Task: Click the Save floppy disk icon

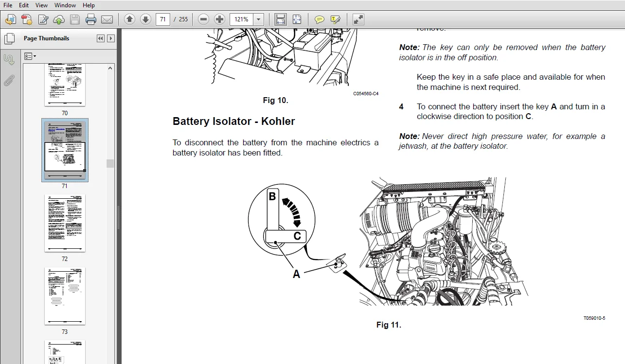Action: 75,19
